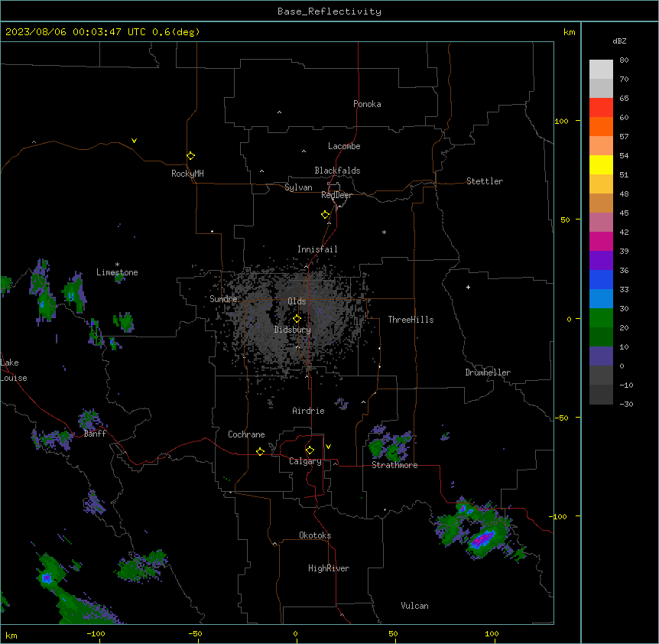
Task: Select the red 60-65 dBZ legend color
Action: coord(601,108)
